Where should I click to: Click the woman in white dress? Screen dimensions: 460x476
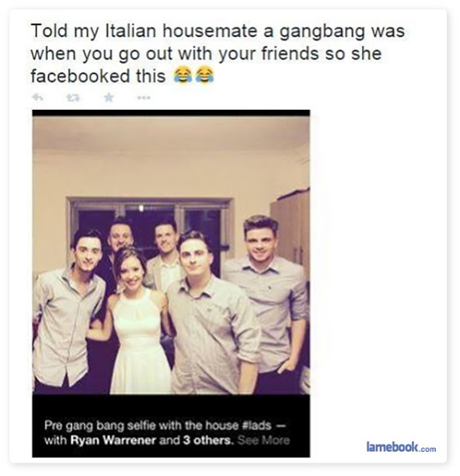(x=137, y=322)
